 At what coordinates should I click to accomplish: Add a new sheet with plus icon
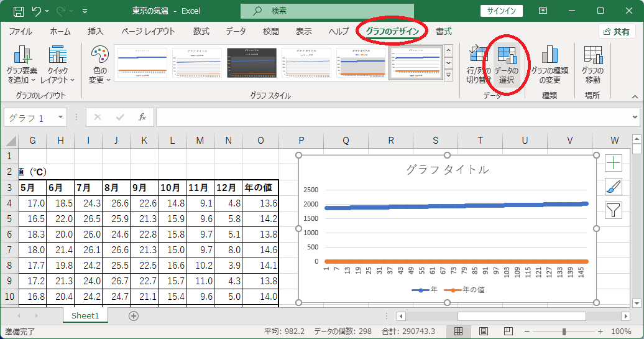coord(134,316)
